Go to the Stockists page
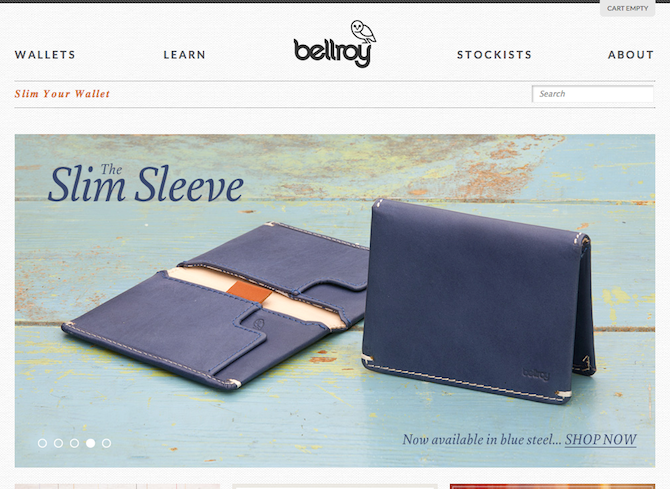The image size is (670, 489). pos(494,55)
